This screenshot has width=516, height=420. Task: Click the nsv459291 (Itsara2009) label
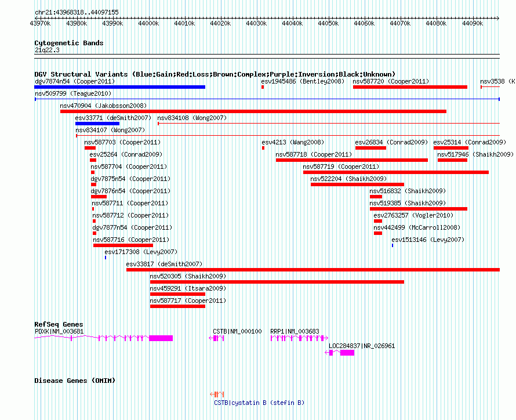pos(188,288)
